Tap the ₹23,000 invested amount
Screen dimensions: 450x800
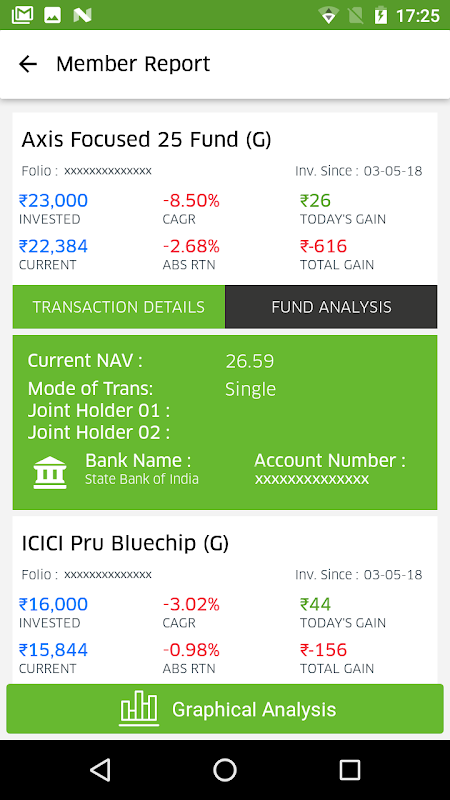pos(53,201)
